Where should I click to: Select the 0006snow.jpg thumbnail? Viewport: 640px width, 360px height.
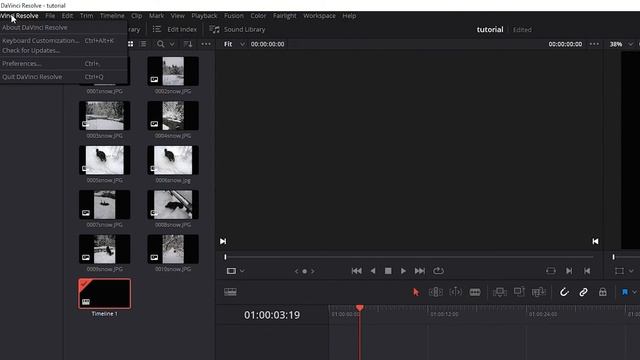coord(173,160)
